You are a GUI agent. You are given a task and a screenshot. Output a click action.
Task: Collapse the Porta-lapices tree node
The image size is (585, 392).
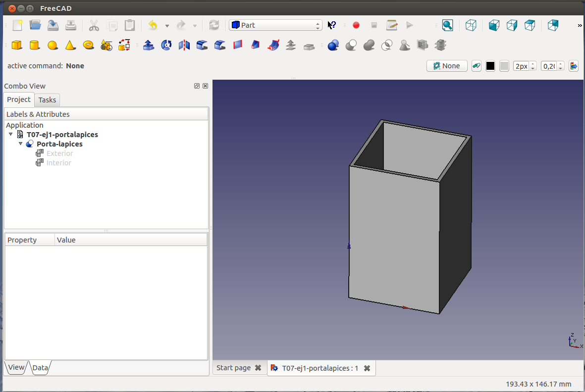point(21,144)
